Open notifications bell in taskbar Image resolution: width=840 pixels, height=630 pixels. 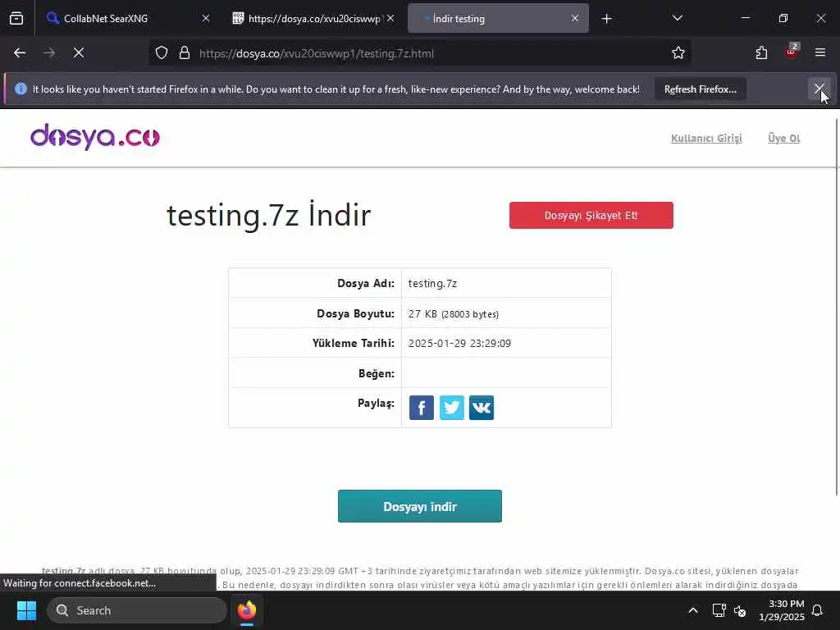[x=818, y=610]
